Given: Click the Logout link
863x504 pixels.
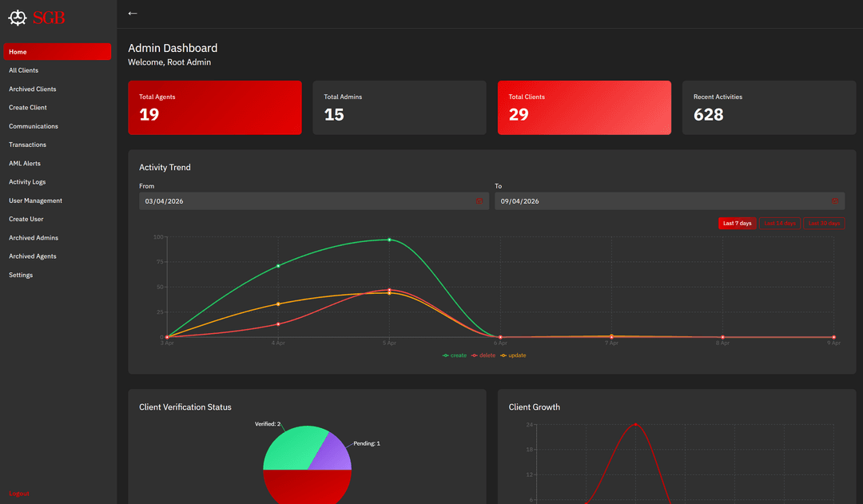Looking at the screenshot, I should (x=19, y=494).
